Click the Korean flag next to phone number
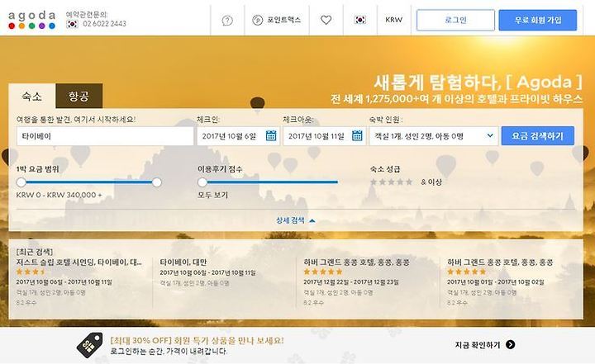This screenshot has width=595, height=364. tap(72, 24)
